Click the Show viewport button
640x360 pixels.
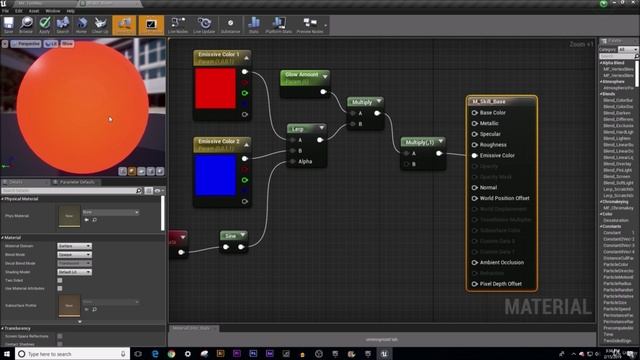pos(67,44)
